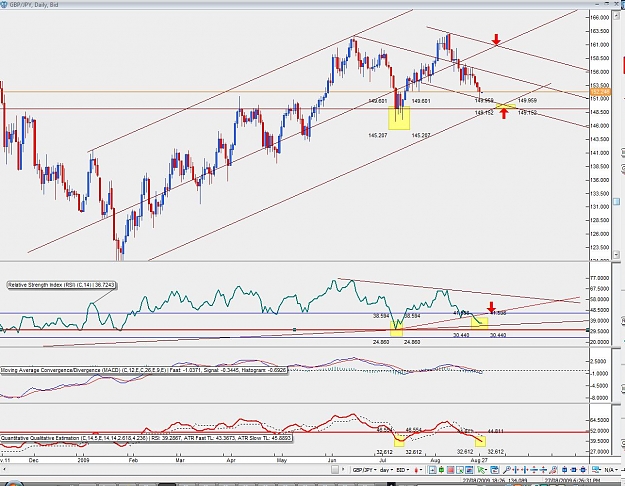Click the chart window with pointer icon
Image resolution: width=625 pixels, height=486 pixels.
coord(460,470)
